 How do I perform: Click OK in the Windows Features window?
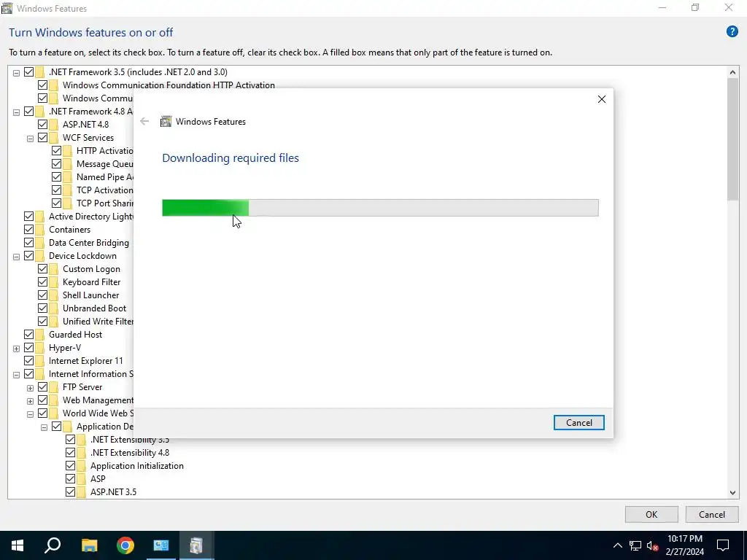pos(651,514)
